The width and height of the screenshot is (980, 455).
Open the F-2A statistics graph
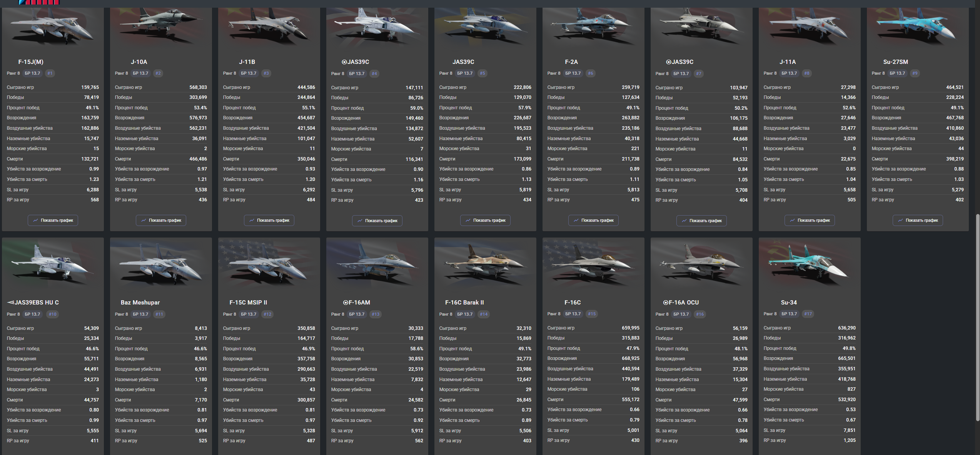click(593, 221)
